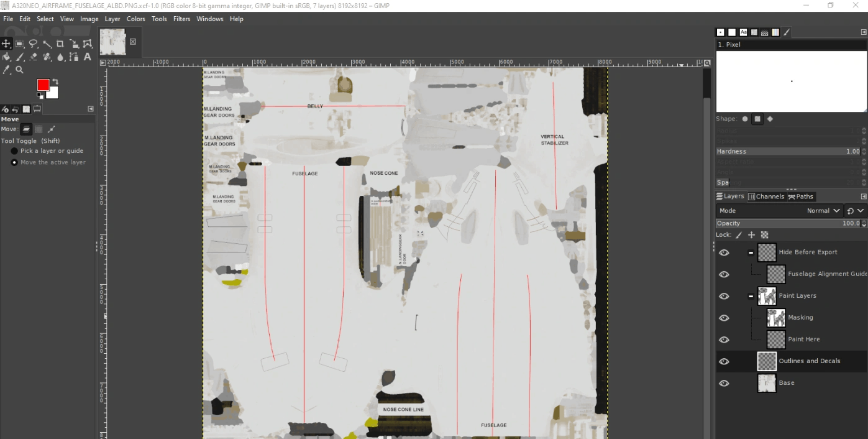Open the Filters menu
The height and width of the screenshot is (439, 868).
click(x=181, y=19)
